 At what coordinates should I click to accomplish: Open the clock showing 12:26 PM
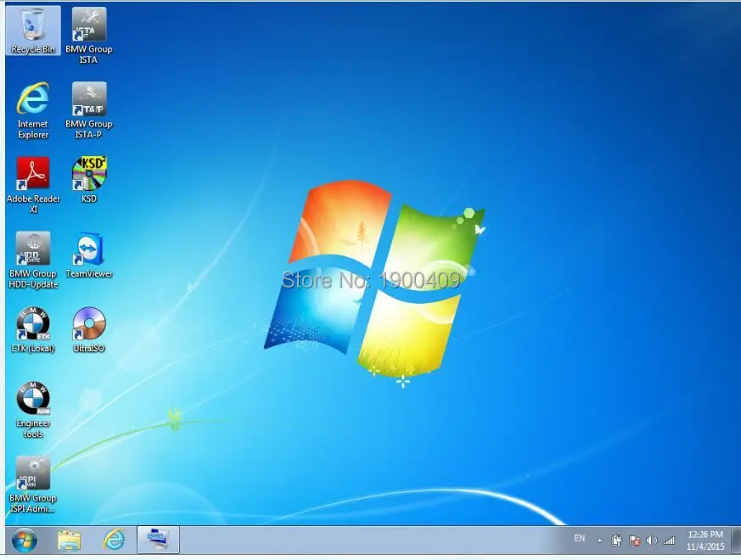pyautogui.click(x=705, y=540)
